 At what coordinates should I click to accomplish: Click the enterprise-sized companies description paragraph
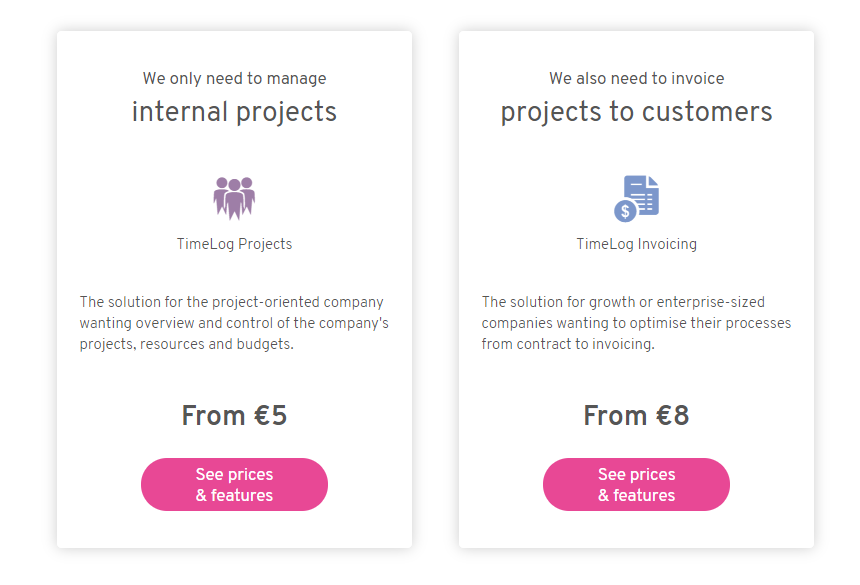(x=636, y=323)
